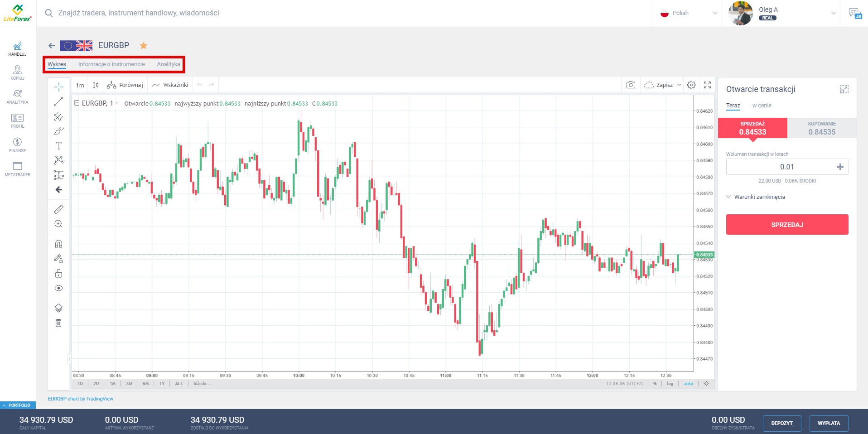
Task: Activate the Zoom In tool
Action: click(x=58, y=223)
